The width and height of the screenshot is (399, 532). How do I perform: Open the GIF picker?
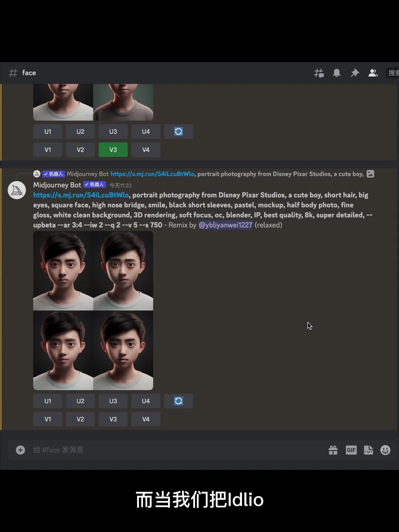tap(351, 450)
